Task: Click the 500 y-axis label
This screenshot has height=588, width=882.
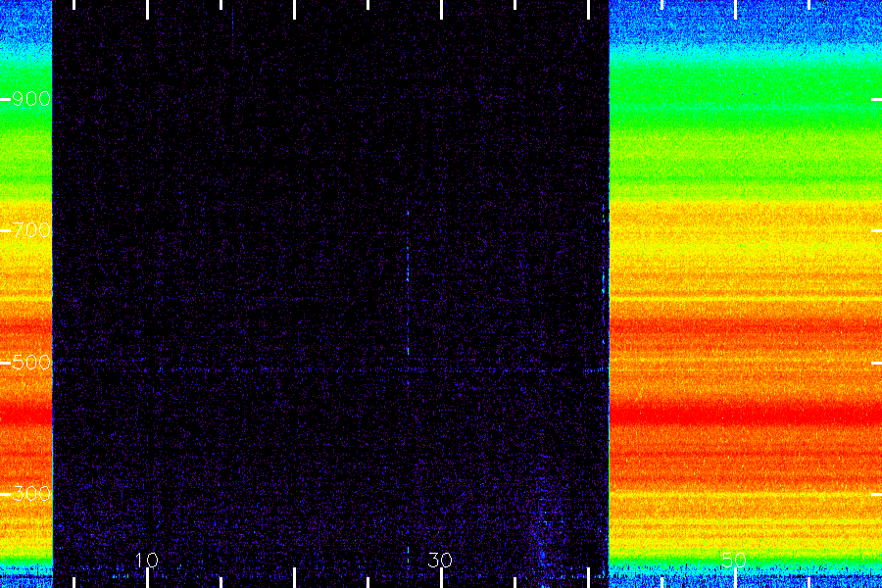Action: (x=31, y=363)
